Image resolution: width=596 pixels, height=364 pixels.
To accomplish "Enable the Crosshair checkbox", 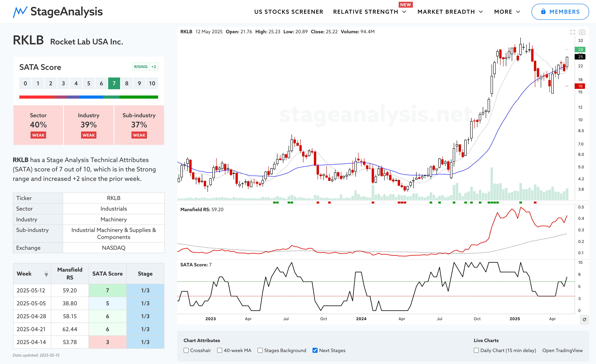I will (x=186, y=350).
